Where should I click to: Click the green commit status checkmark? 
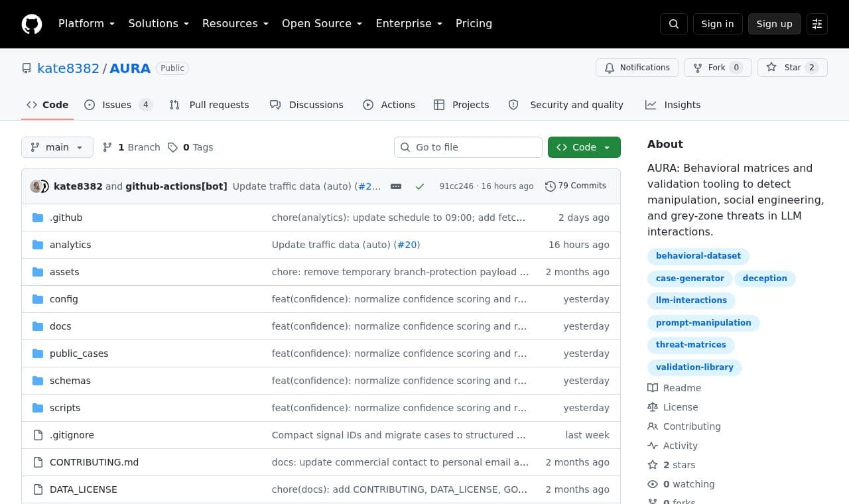(x=420, y=186)
